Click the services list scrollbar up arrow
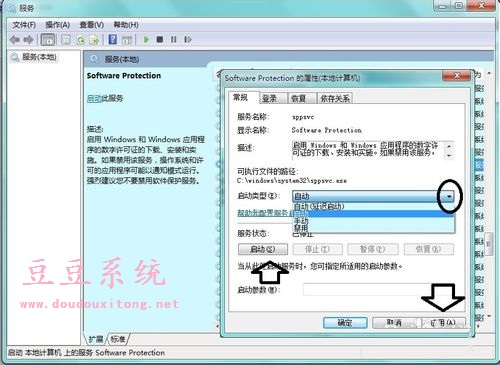This screenshot has height=365, width=500. click(x=489, y=73)
